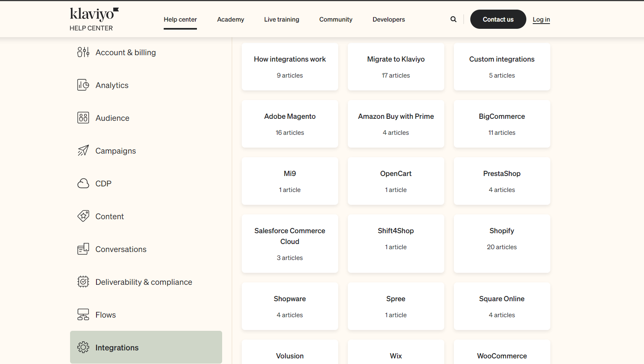Open the BigCommerce card
The width and height of the screenshot is (644, 364).
pyautogui.click(x=502, y=124)
